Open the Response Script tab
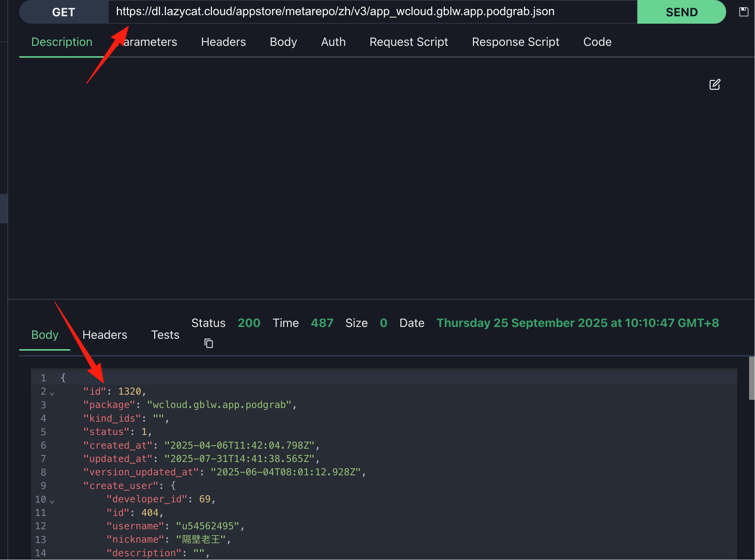This screenshot has width=755, height=560. 515,42
